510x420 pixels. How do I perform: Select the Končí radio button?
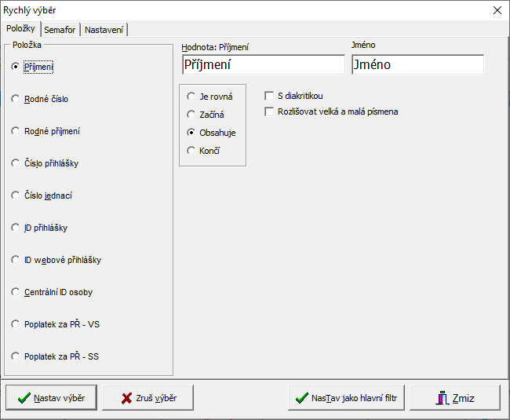point(191,150)
